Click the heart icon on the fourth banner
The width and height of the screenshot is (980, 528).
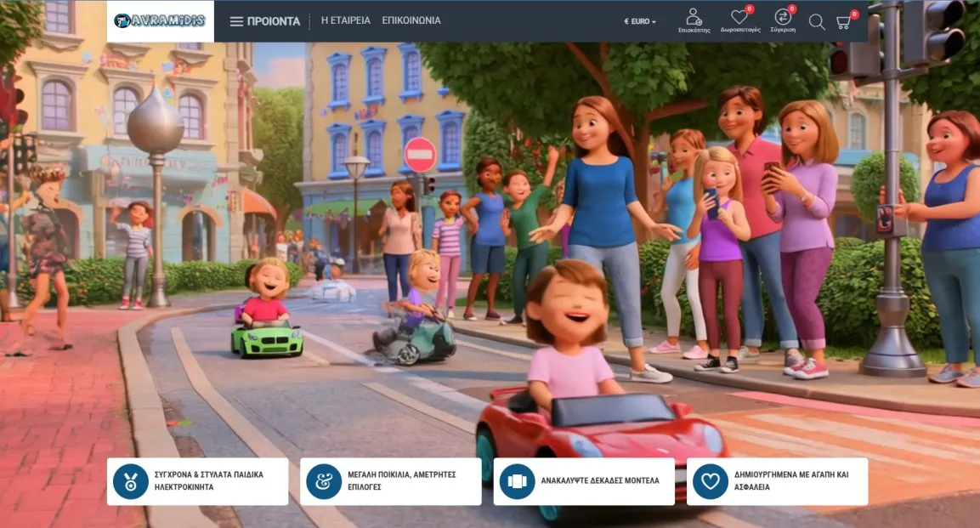tap(709, 480)
